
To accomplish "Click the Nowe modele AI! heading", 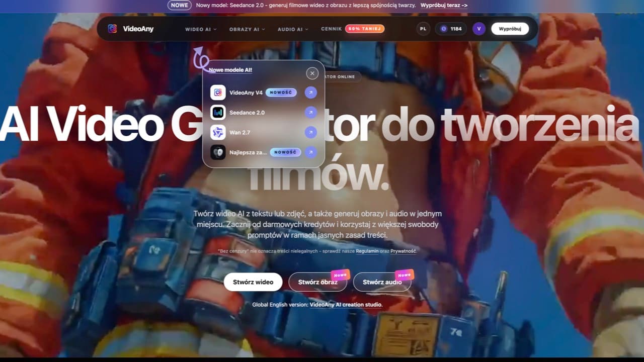I will click(230, 70).
